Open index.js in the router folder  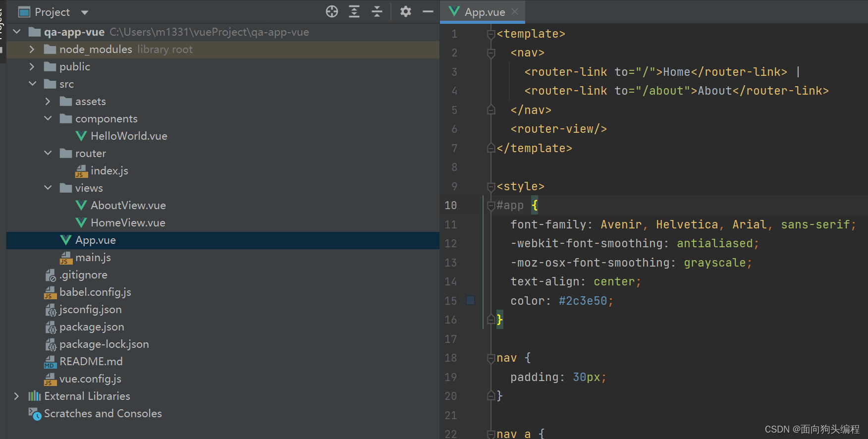[x=109, y=171]
